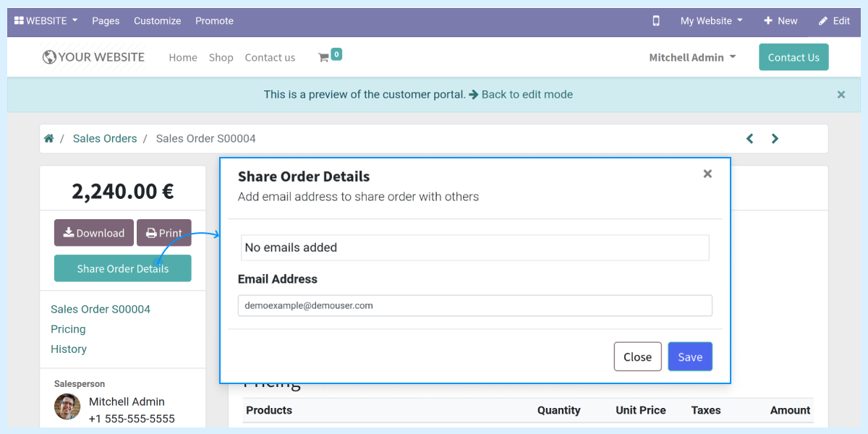Navigate to the Shop page
Image resolution: width=868 pixels, height=434 pixels.
221,57
